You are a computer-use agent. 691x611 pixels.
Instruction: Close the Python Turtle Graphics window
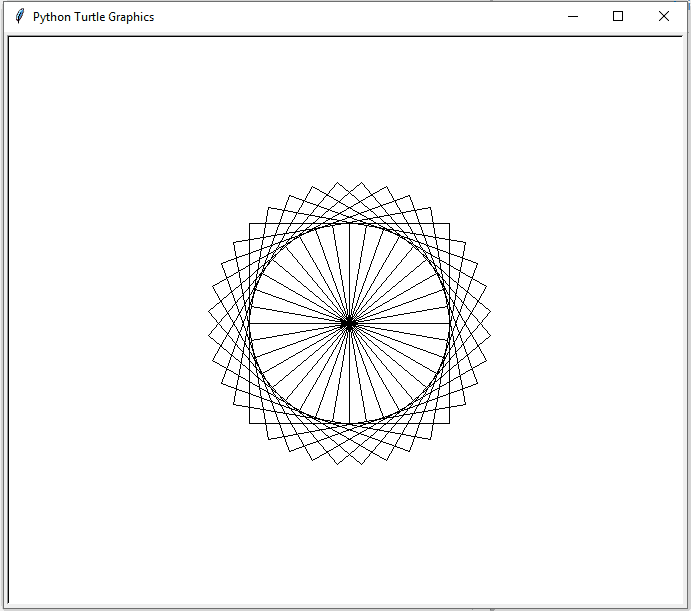(x=663, y=17)
